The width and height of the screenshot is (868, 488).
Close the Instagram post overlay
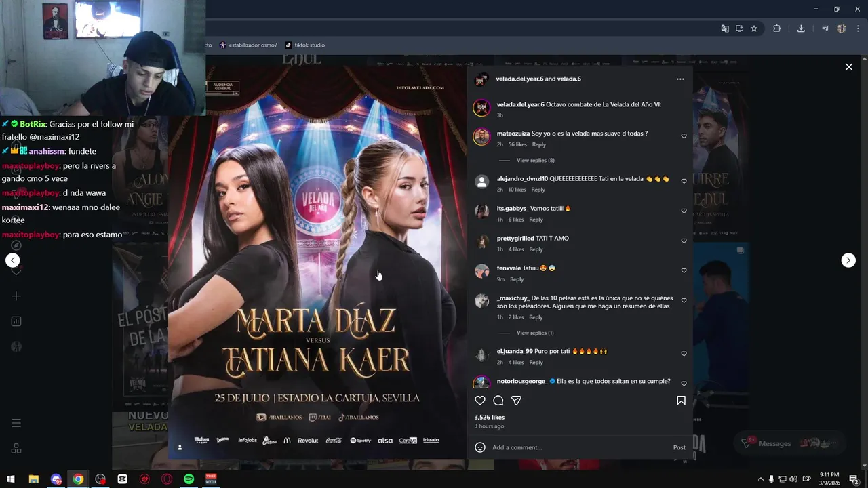848,67
